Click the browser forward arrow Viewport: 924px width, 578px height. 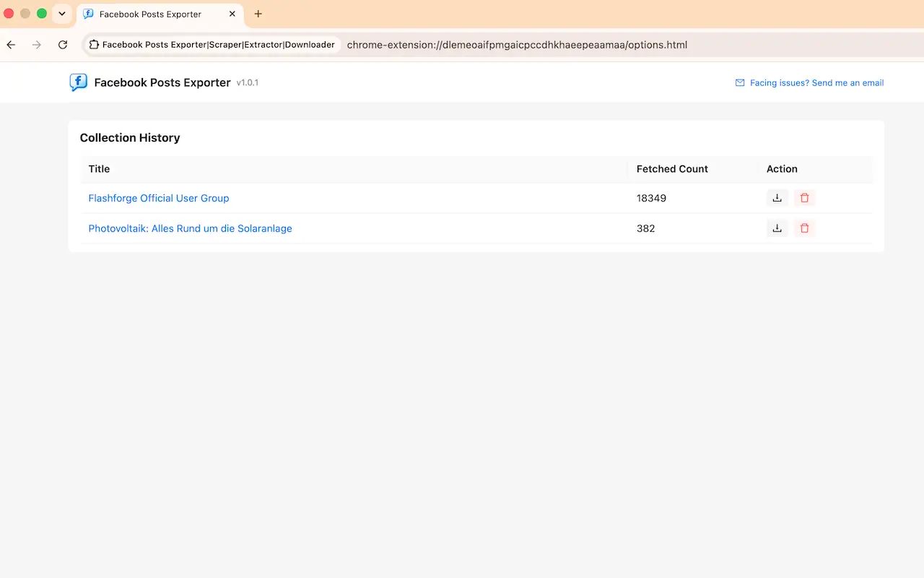(x=37, y=45)
